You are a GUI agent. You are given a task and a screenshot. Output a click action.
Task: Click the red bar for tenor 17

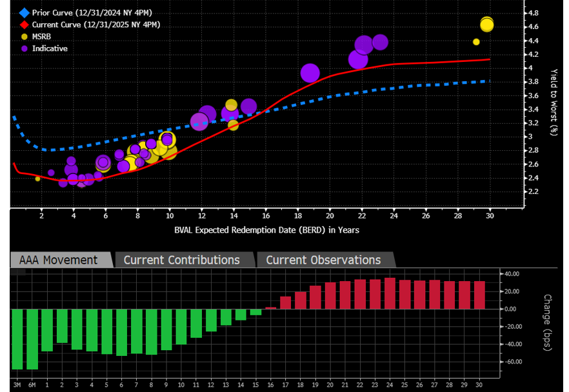click(x=285, y=303)
